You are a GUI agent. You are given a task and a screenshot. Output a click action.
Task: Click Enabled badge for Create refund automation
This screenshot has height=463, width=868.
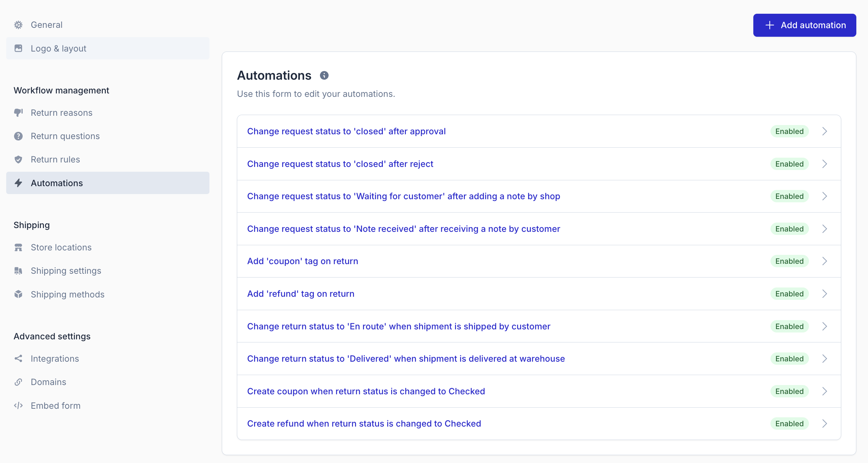(x=789, y=424)
